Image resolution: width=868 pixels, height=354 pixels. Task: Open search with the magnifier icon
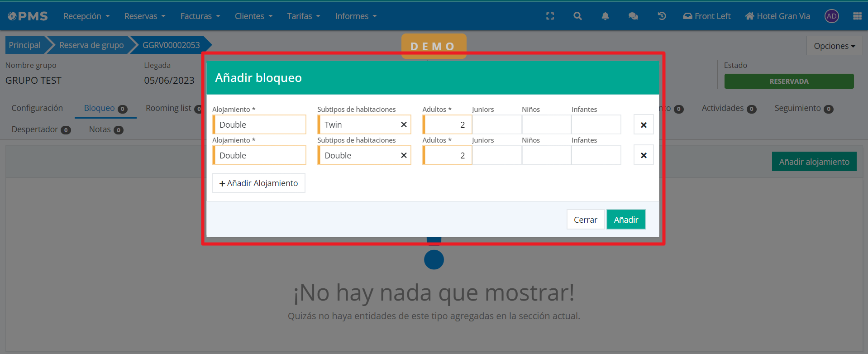click(x=577, y=16)
